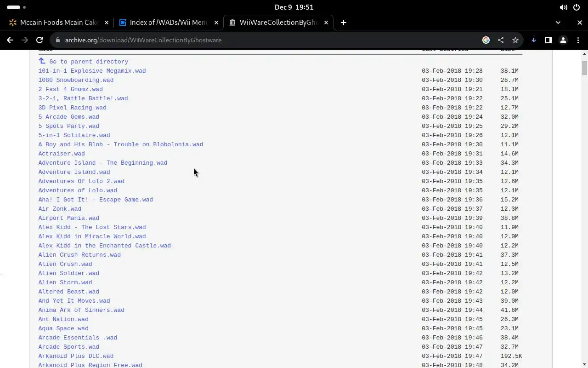
Task: Click the 192.5K size of Arkanoid DLC
Action: (511, 356)
